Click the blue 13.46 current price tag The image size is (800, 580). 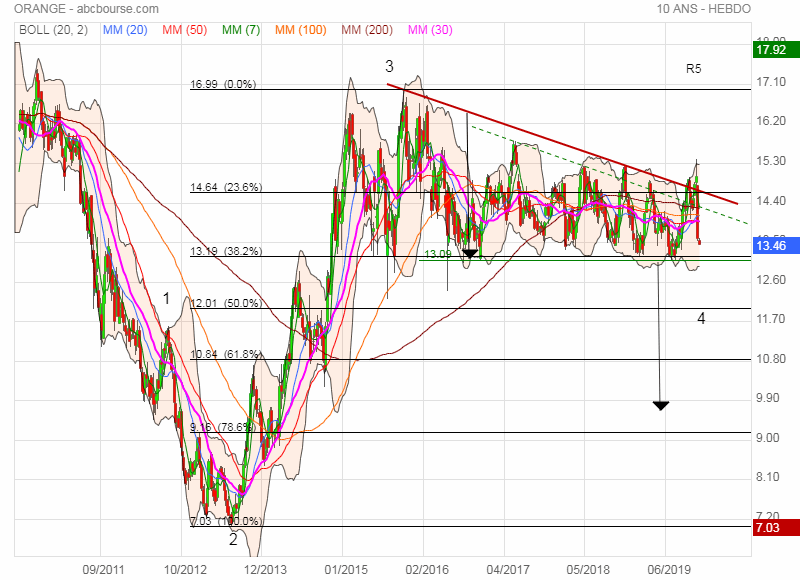(776, 246)
